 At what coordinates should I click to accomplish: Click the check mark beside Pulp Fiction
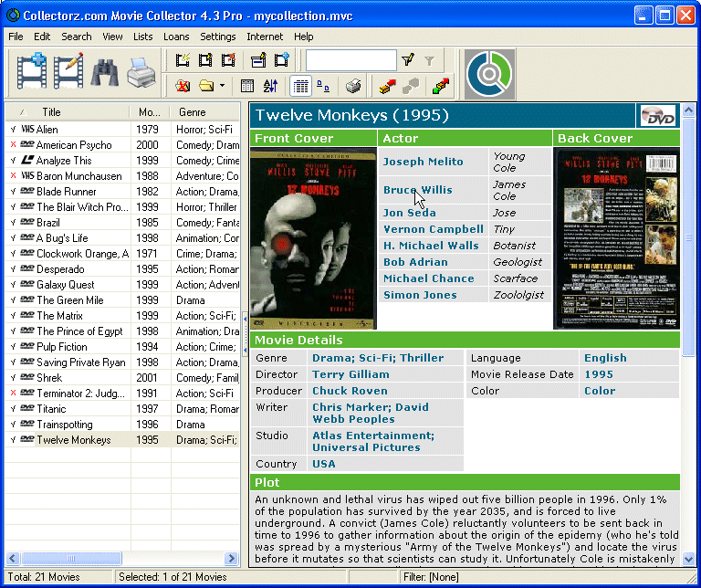click(x=14, y=347)
